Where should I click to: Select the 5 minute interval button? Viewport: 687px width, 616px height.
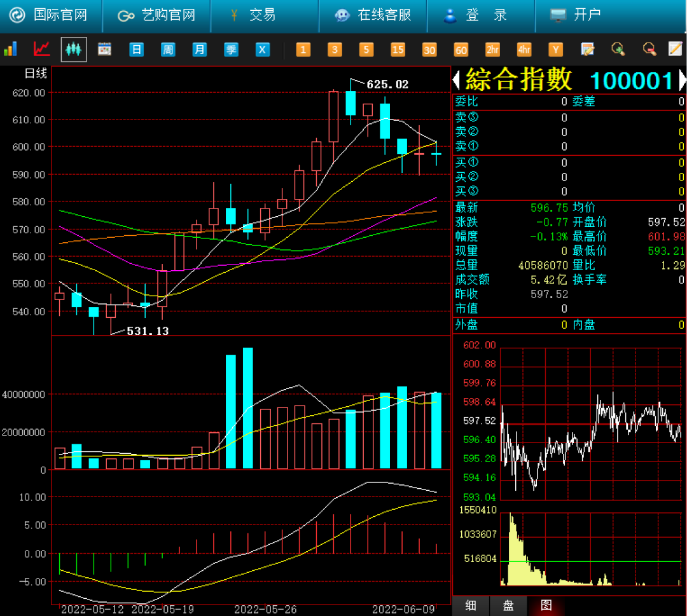click(x=366, y=50)
